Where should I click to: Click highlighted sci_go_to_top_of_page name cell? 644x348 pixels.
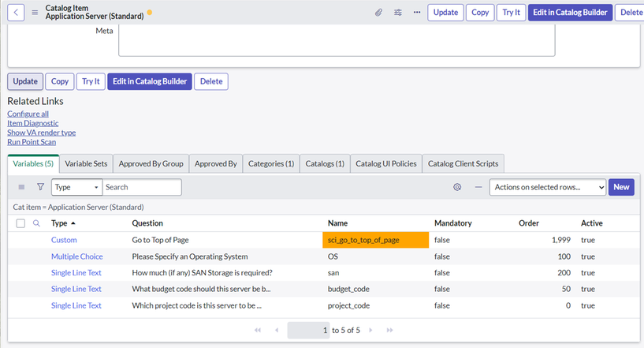pos(376,240)
